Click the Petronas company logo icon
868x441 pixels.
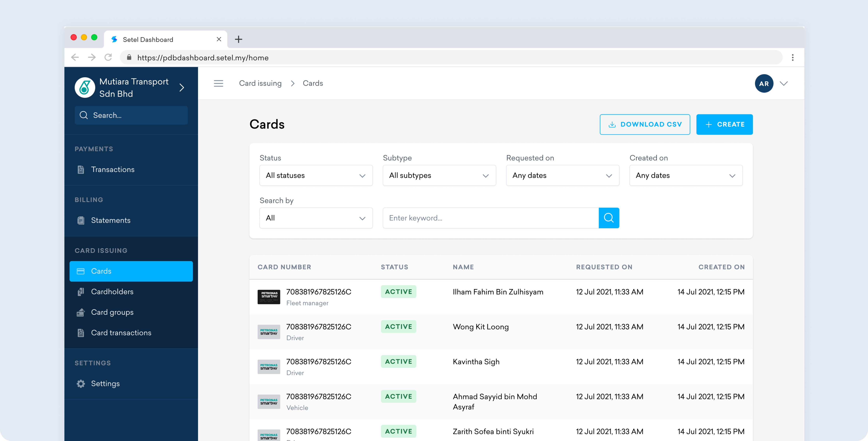[85, 87]
